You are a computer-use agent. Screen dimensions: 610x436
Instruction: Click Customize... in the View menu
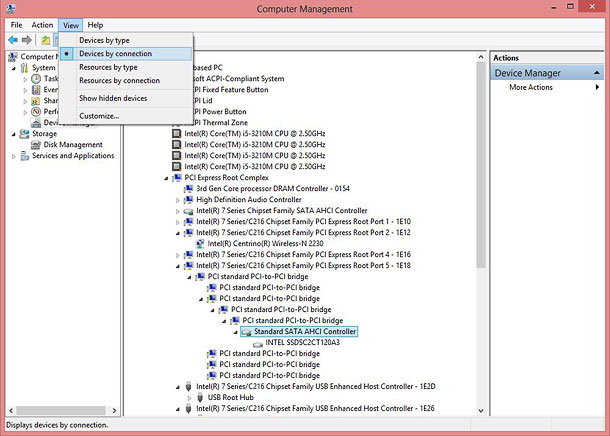99,116
